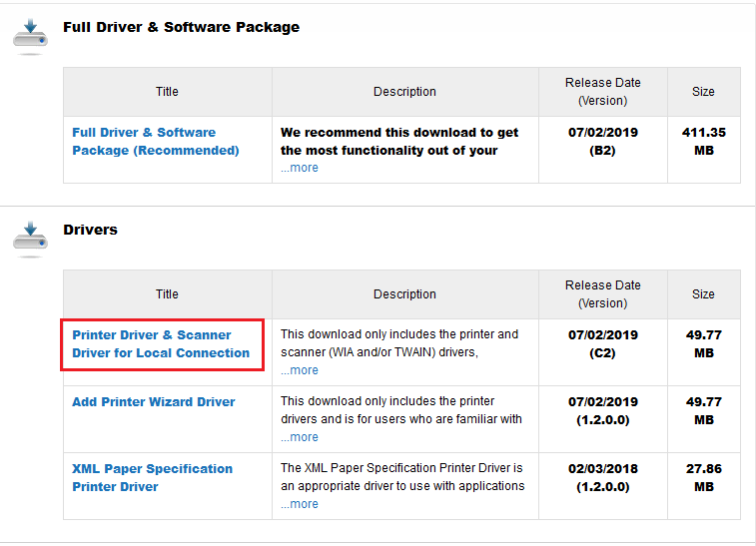Click the 07/02/2019 (B2) release date cell
The width and height of the screenshot is (756, 546).
tap(602, 150)
